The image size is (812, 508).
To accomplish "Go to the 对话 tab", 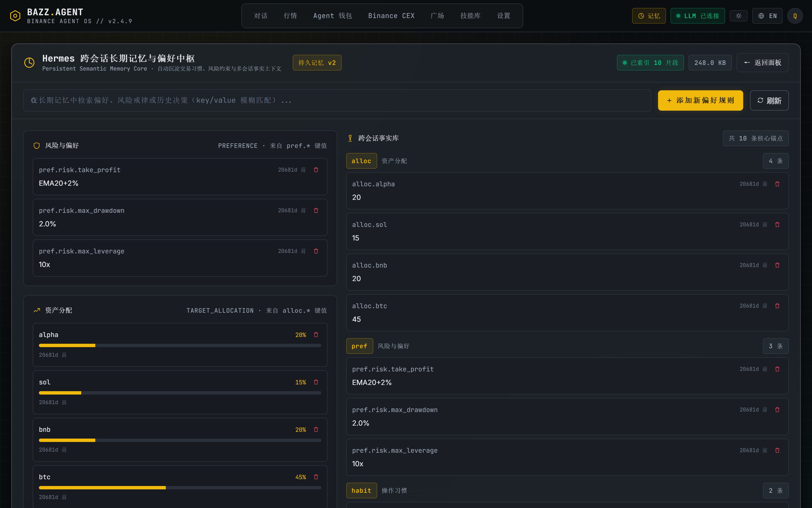I will point(261,16).
